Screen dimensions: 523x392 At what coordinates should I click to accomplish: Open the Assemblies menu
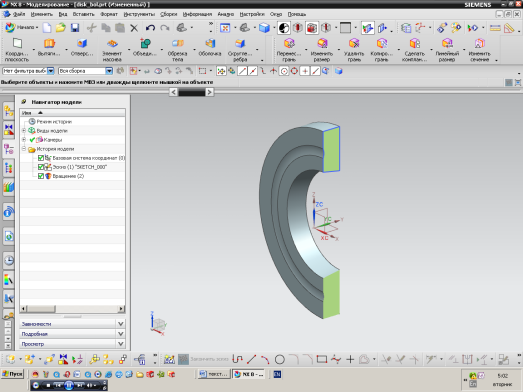(168, 14)
